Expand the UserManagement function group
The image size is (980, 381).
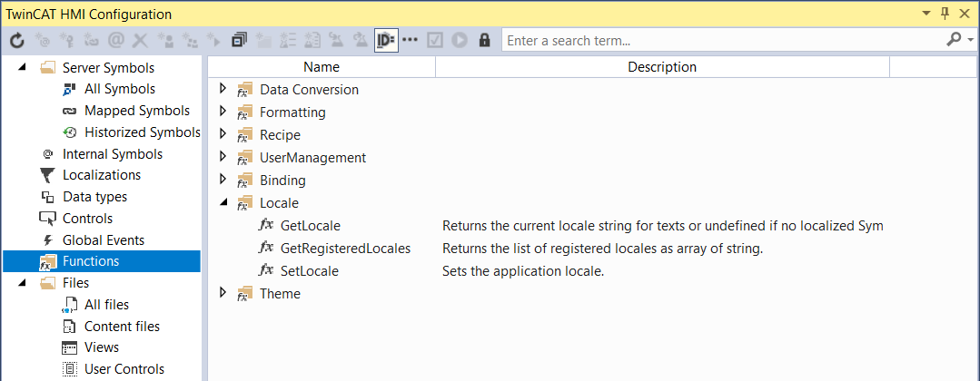point(223,157)
